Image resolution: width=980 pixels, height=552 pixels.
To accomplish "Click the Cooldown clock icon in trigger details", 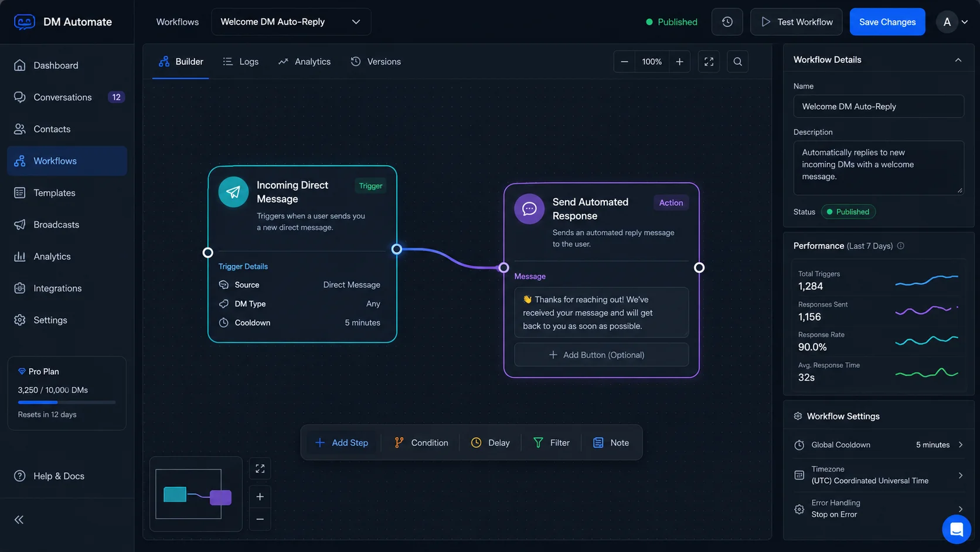I will click(x=223, y=323).
